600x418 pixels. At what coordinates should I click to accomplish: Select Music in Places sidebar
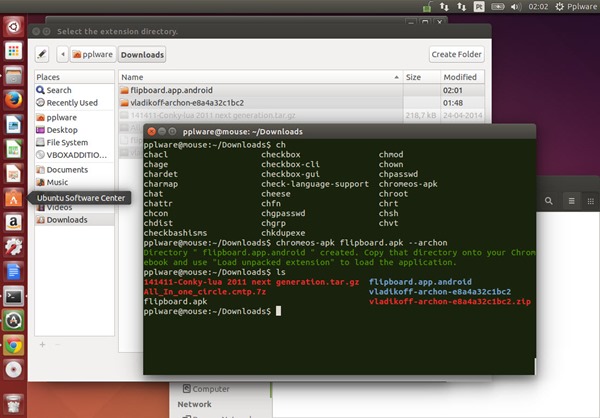pyautogui.click(x=74, y=182)
